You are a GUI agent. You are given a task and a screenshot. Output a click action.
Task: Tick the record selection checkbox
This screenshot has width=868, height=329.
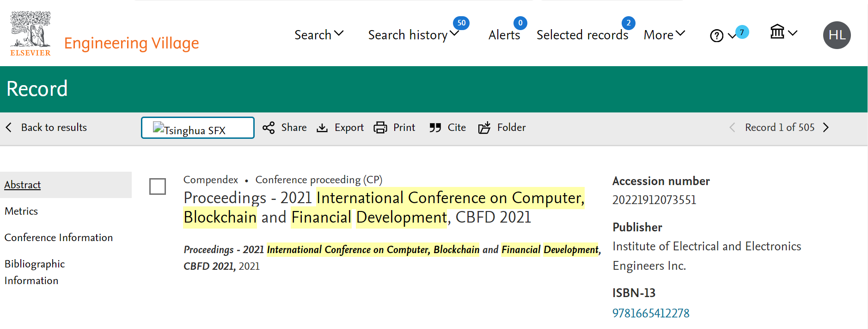coord(158,186)
